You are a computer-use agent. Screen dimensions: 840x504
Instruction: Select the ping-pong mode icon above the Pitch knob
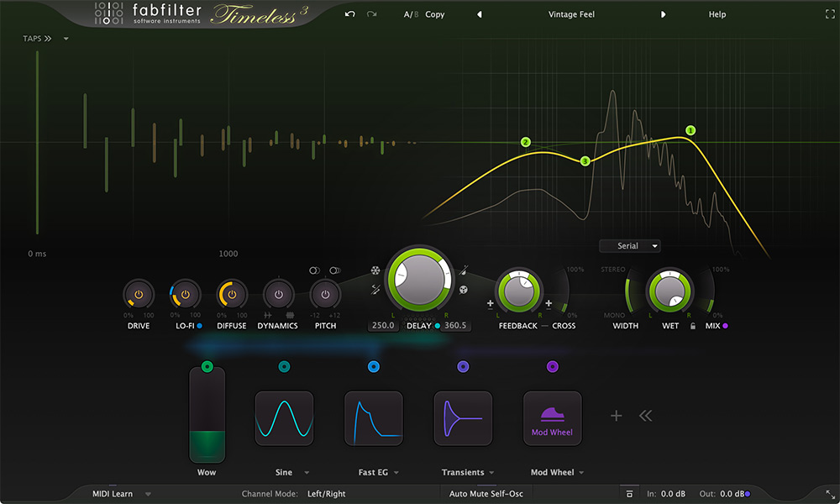(334, 270)
